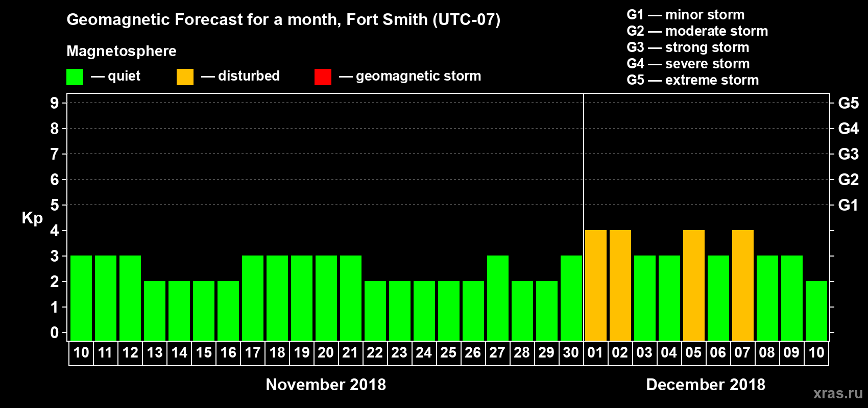The image size is (868, 408).
Task: Click the November 21 bar
Action: coord(351,298)
